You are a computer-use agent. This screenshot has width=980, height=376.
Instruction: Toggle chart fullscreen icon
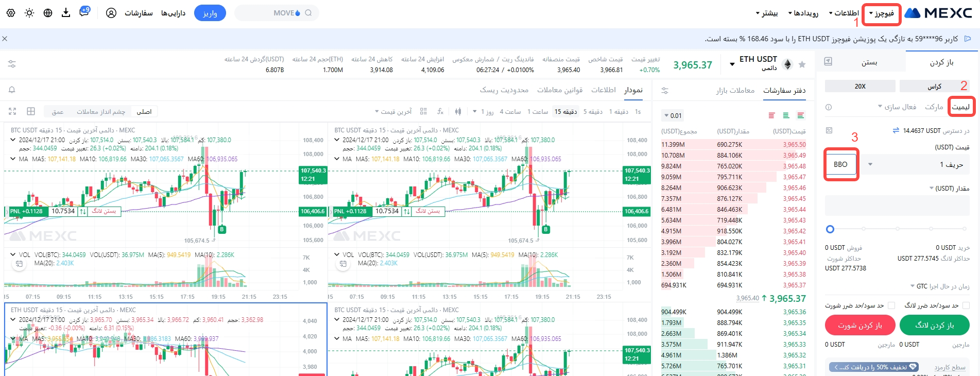tap(12, 111)
